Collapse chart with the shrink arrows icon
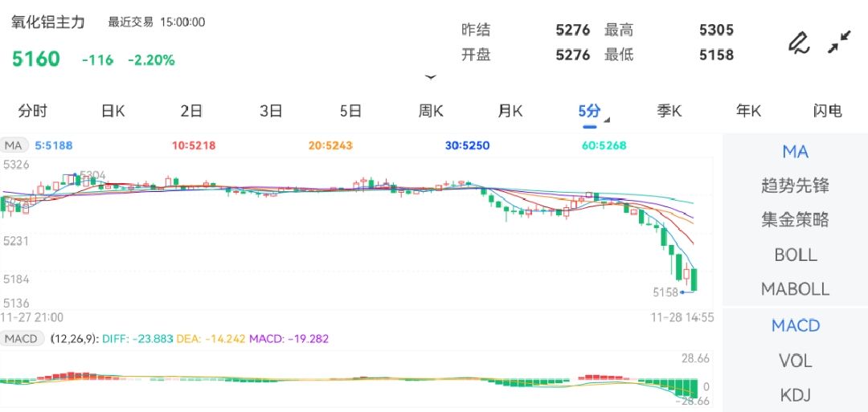Image resolution: width=868 pixels, height=412 pixels. [839, 42]
